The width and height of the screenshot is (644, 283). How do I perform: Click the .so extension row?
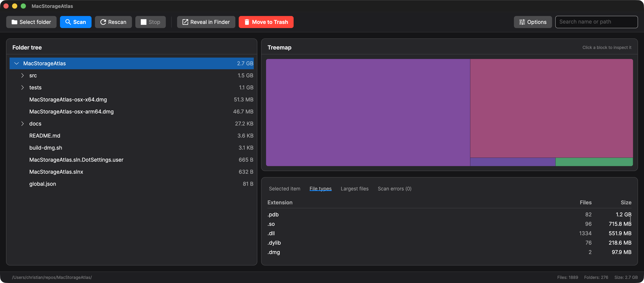[449, 224]
